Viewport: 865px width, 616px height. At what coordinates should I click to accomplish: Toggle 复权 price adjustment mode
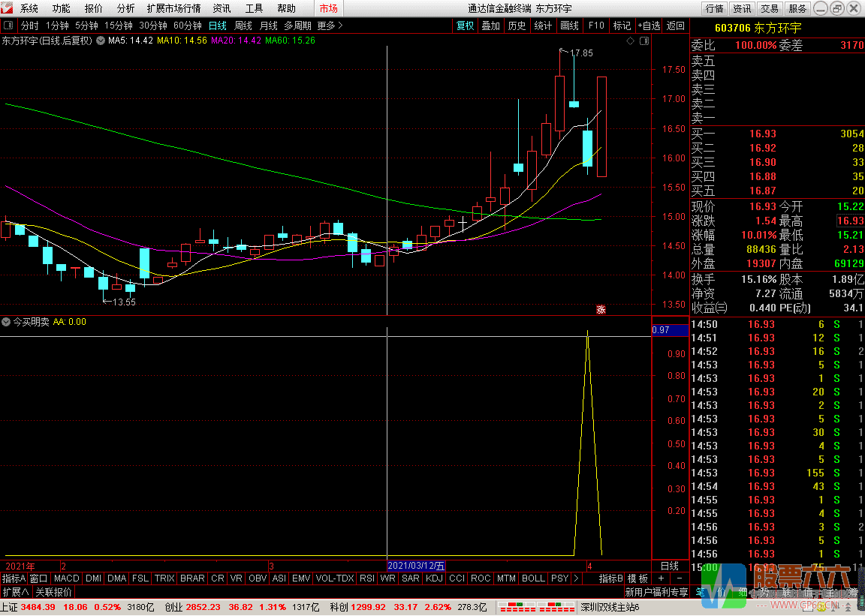pos(466,26)
